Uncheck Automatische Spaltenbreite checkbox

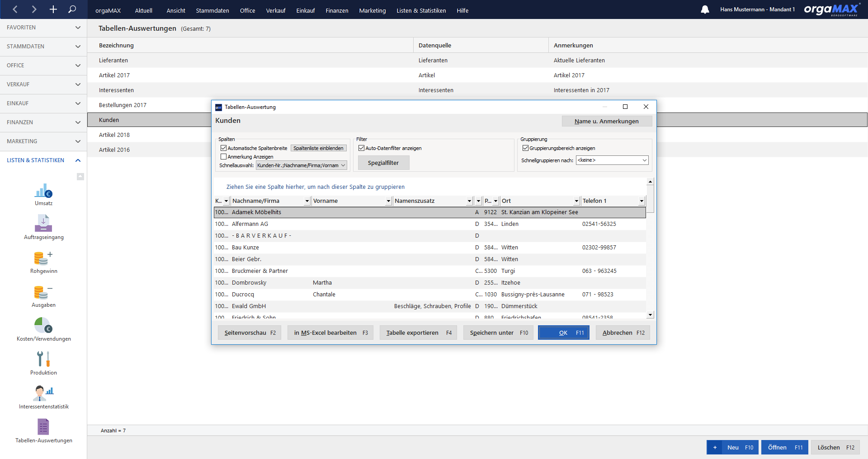tap(223, 148)
